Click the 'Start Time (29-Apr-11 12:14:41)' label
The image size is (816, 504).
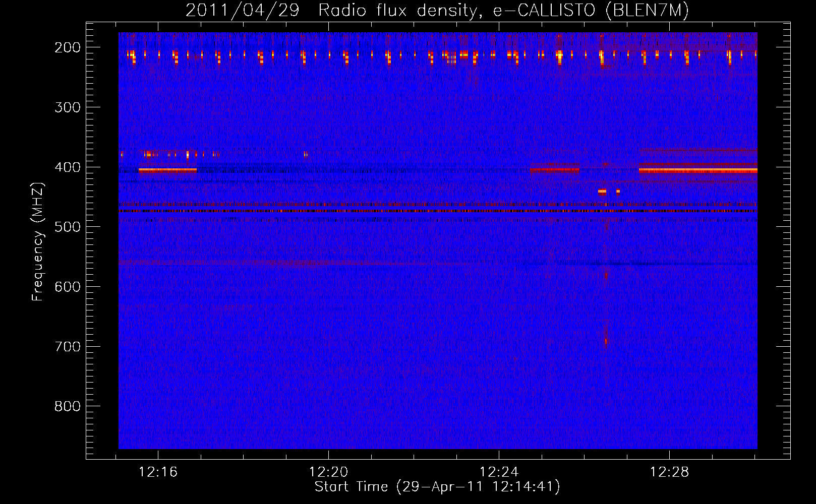pos(437,486)
